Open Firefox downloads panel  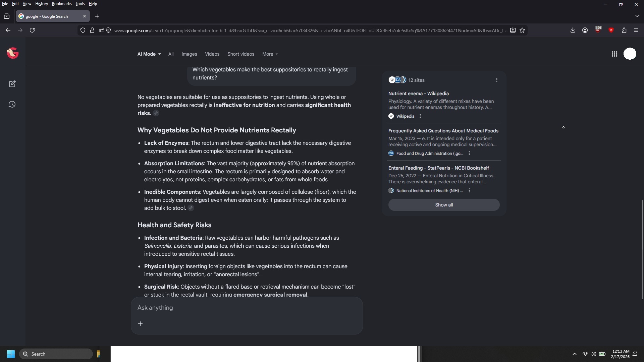573,31
